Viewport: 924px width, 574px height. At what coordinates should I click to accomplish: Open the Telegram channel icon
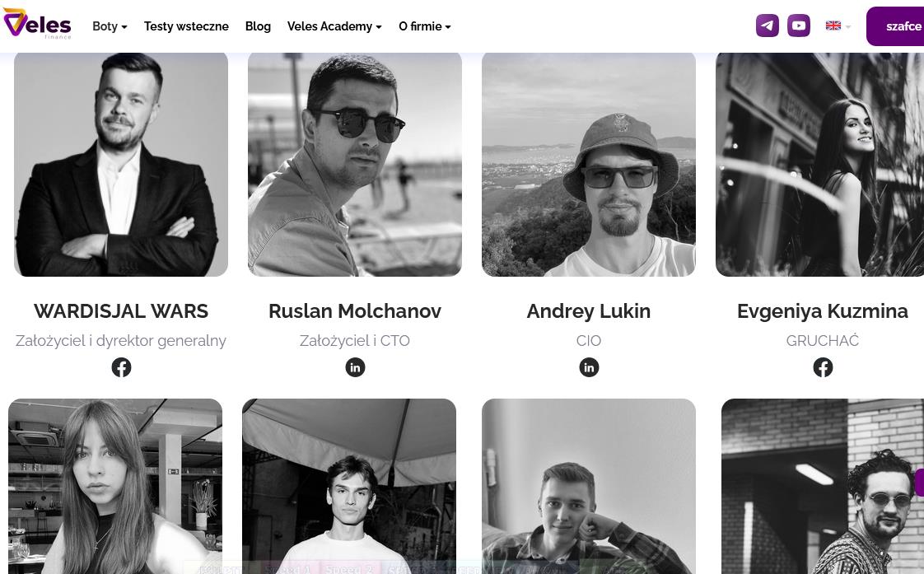768,26
